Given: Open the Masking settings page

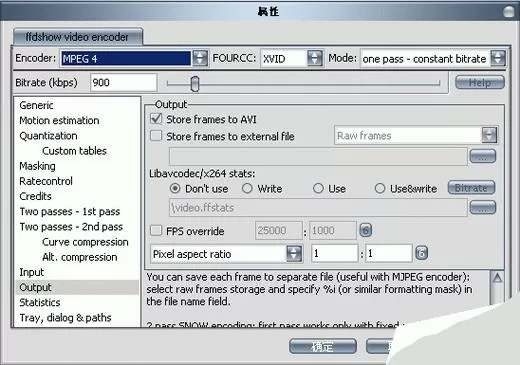Looking at the screenshot, I should 37,166.
